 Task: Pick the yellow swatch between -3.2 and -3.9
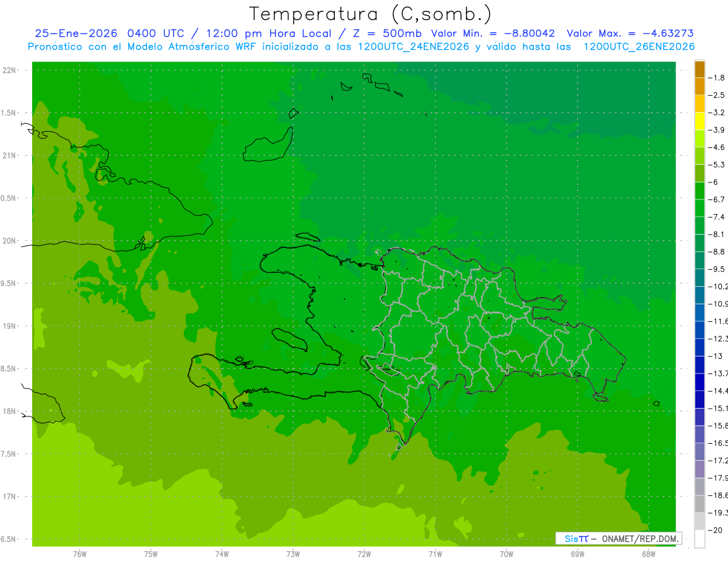(x=699, y=121)
